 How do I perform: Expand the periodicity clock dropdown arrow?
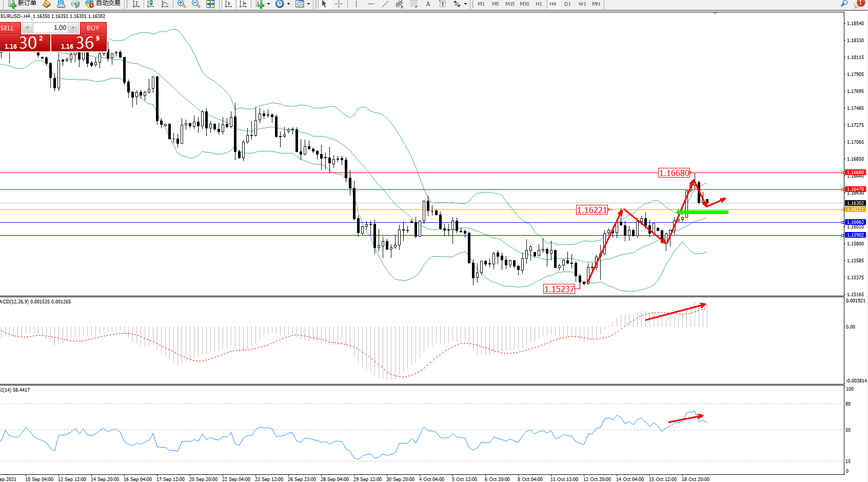288,4
